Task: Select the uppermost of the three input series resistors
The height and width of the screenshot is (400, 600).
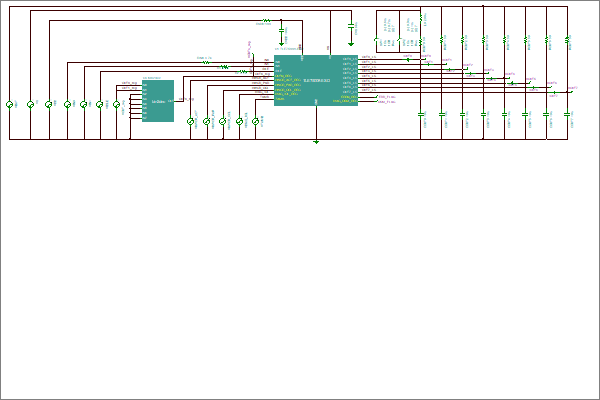Action: click(206, 62)
